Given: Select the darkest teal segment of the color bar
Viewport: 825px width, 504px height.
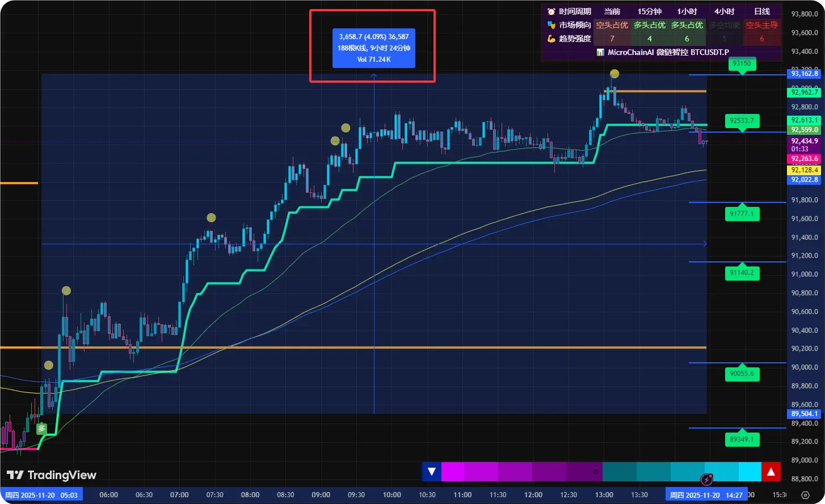Looking at the screenshot, I should pyautogui.click(x=619, y=472).
